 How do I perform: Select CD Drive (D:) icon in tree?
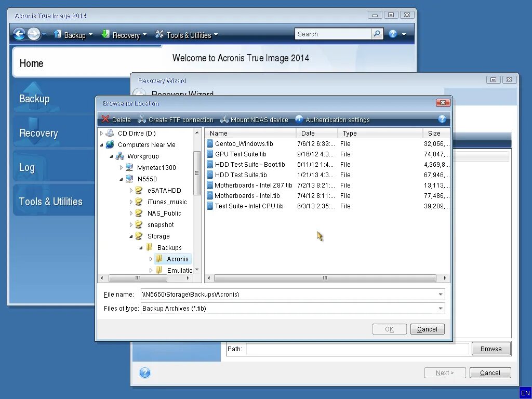(110, 133)
